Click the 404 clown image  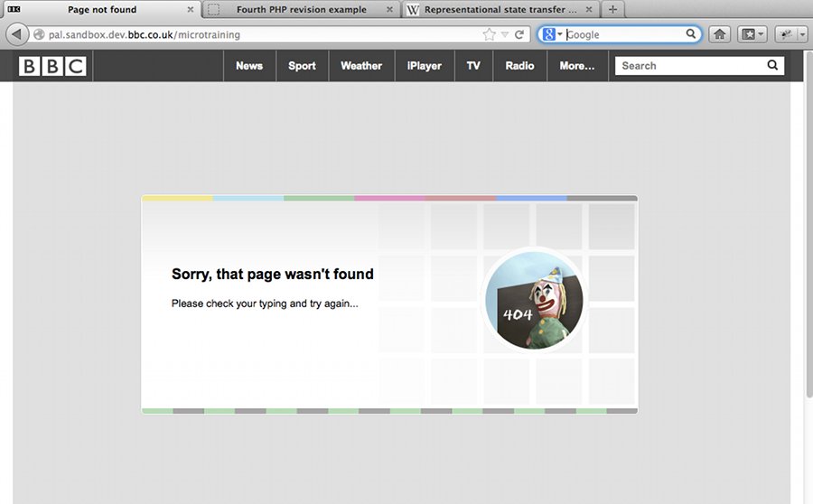[x=534, y=301]
